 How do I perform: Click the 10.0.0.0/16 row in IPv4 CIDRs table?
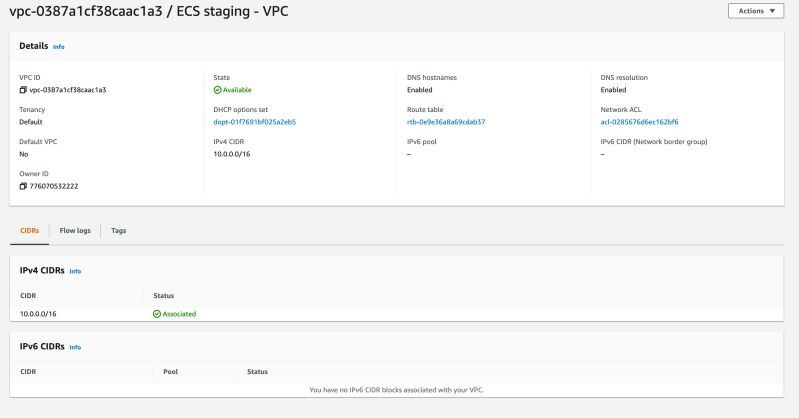pos(396,314)
